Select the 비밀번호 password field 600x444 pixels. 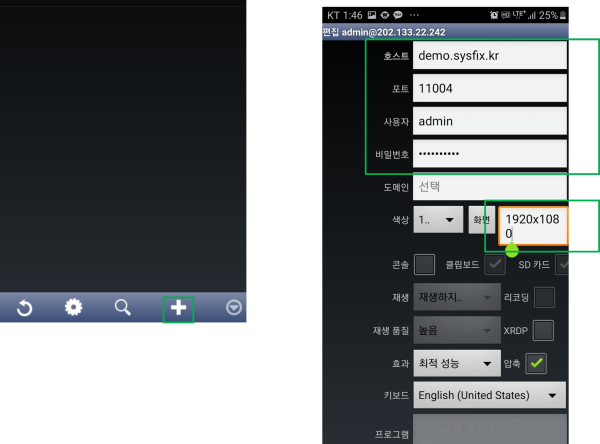pos(490,153)
